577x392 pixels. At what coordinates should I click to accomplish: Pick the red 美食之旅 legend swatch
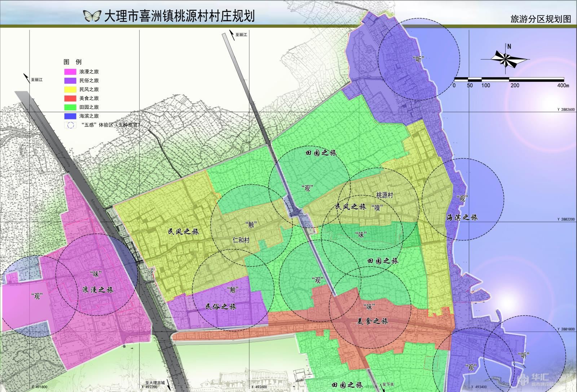(x=70, y=98)
